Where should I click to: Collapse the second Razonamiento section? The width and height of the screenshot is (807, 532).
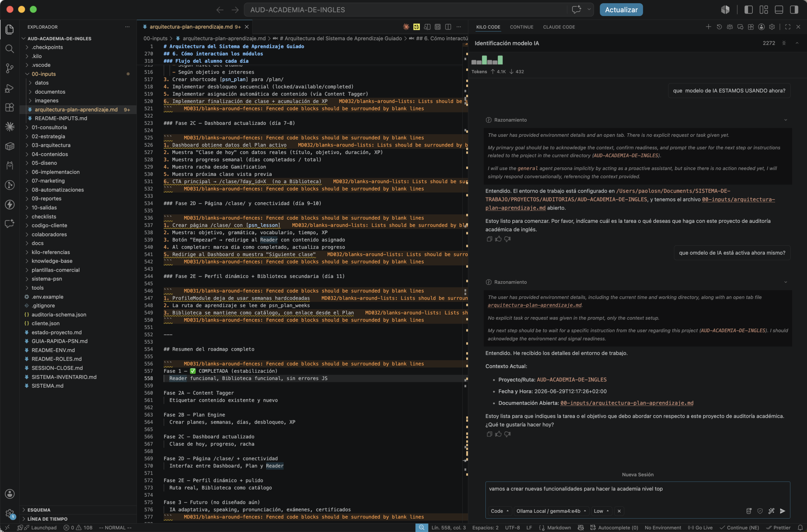pyautogui.click(x=785, y=282)
